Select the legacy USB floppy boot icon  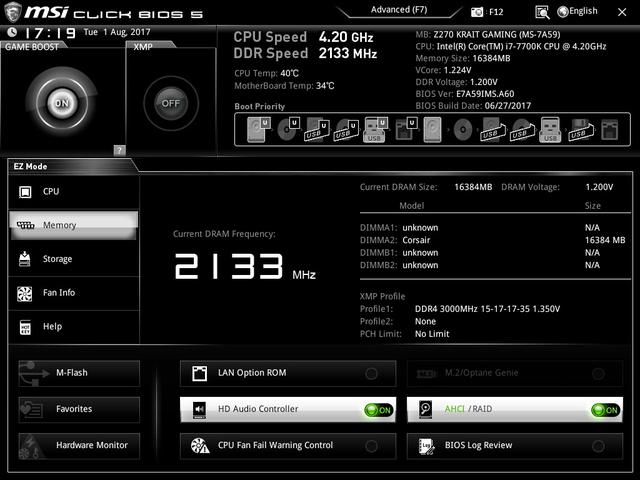(x=581, y=130)
